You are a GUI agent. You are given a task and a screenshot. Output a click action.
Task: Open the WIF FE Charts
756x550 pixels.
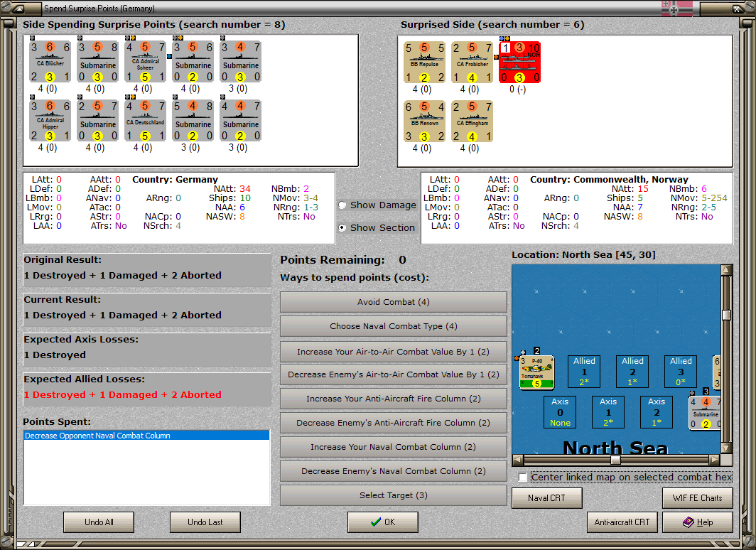tap(698, 498)
